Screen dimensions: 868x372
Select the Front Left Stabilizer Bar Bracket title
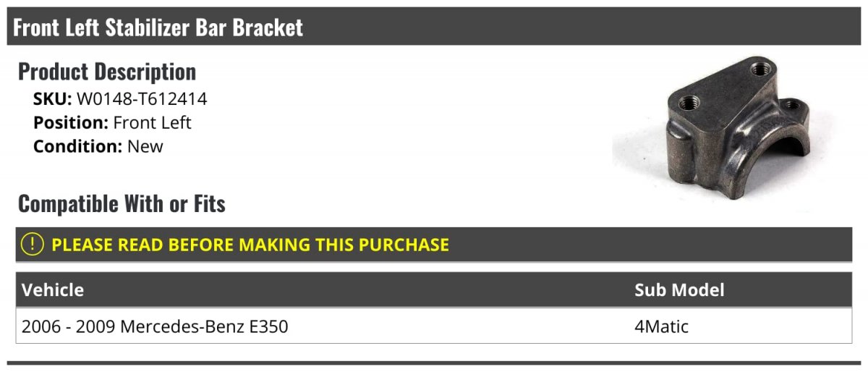(x=158, y=28)
